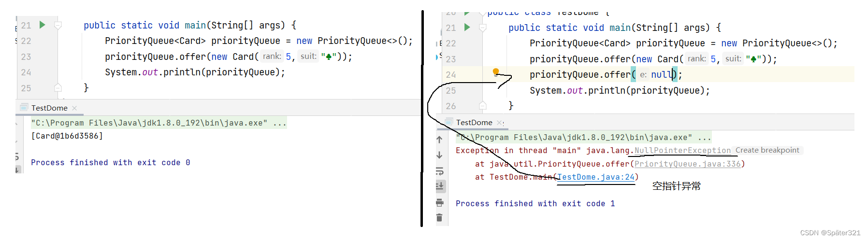
Task: Close the left TestDome run tab
Action: 74,108
